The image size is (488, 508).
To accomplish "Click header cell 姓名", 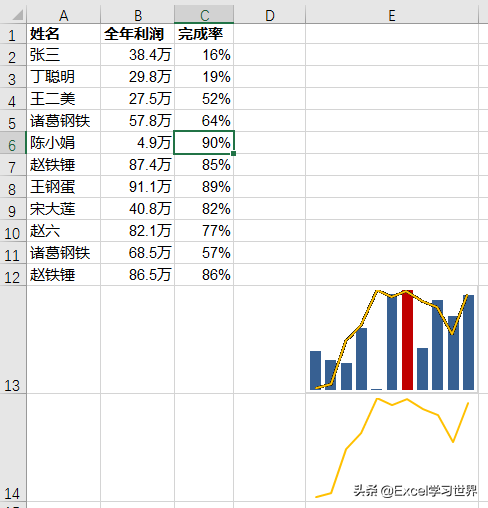I will pyautogui.click(x=63, y=34).
